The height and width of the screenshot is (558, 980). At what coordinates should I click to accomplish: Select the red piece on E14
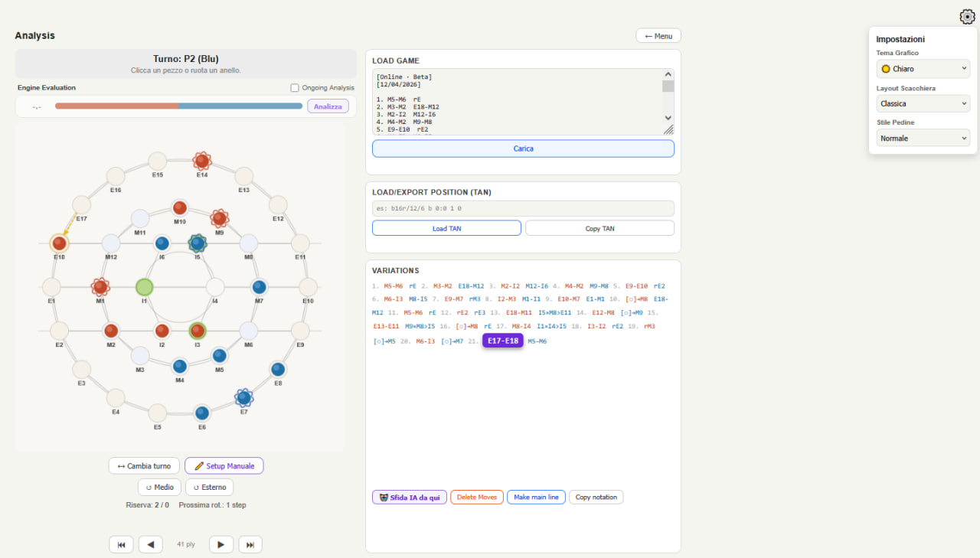(x=202, y=160)
